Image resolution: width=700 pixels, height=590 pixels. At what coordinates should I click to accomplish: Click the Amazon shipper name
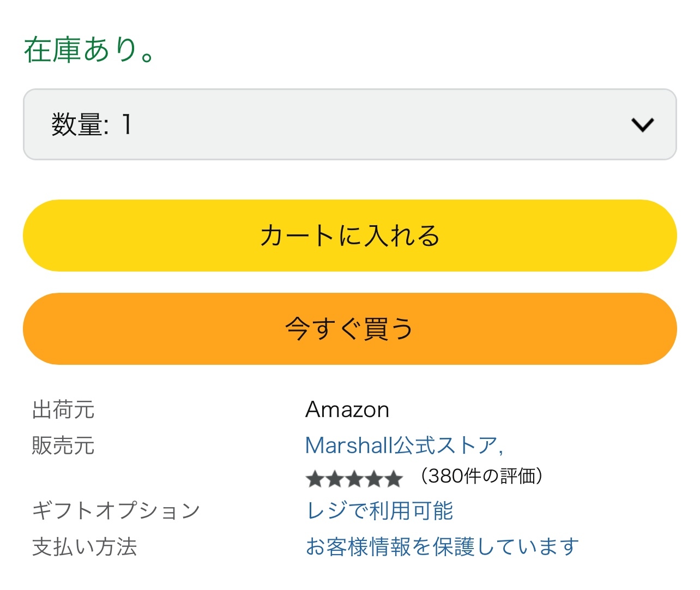[347, 410]
